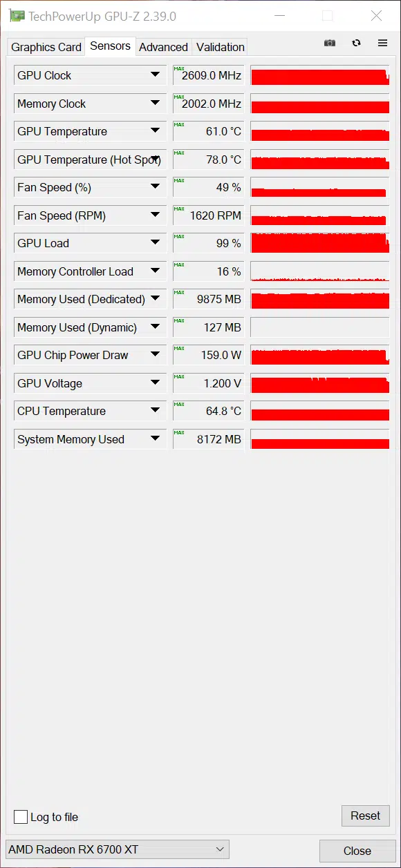Screen dimensions: 401x868
Task: Click the GPU-Z app icon in title bar
Action: coord(17,16)
